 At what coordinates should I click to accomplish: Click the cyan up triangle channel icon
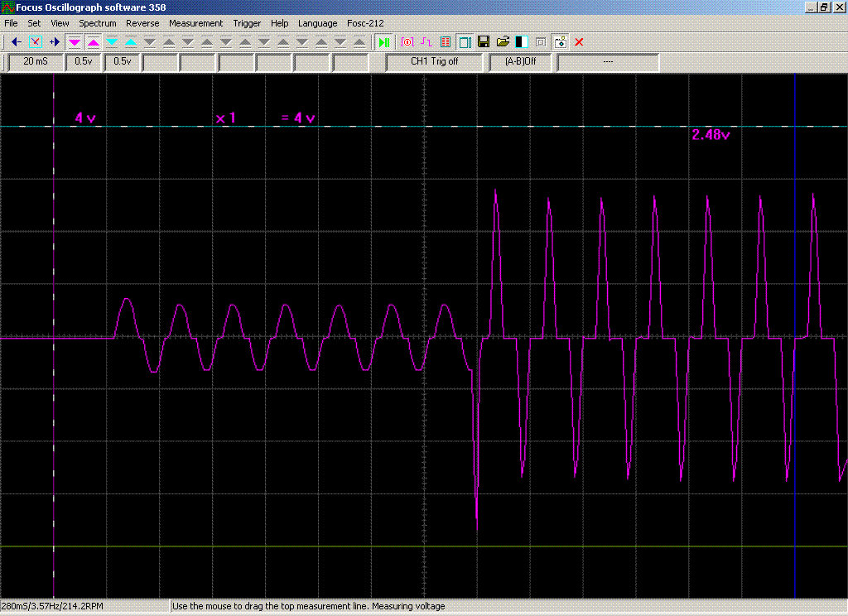(131, 41)
